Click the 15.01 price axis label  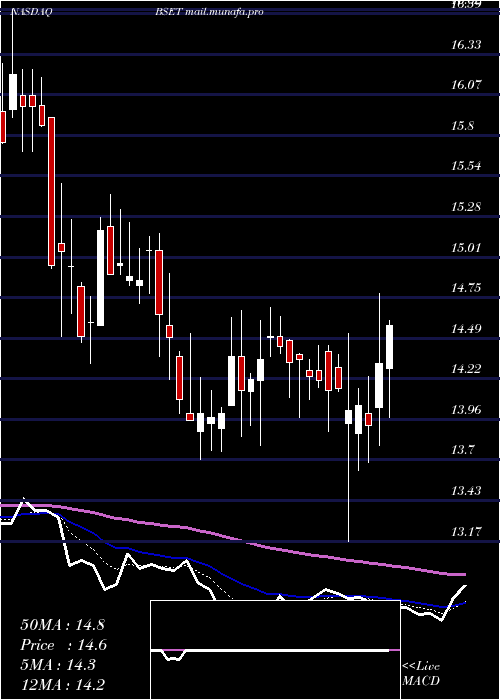[x=467, y=247]
